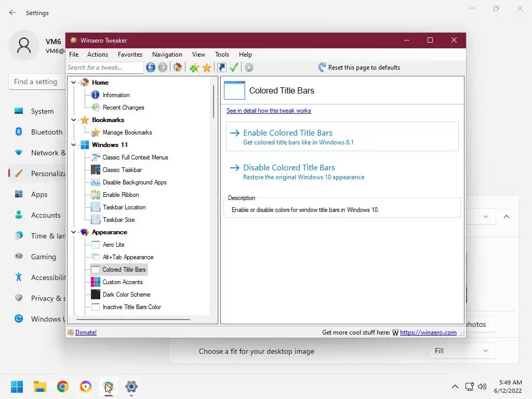Screen dimensions: 532x399
Task: Open File Explorer from taskbar
Action: tap(40, 387)
